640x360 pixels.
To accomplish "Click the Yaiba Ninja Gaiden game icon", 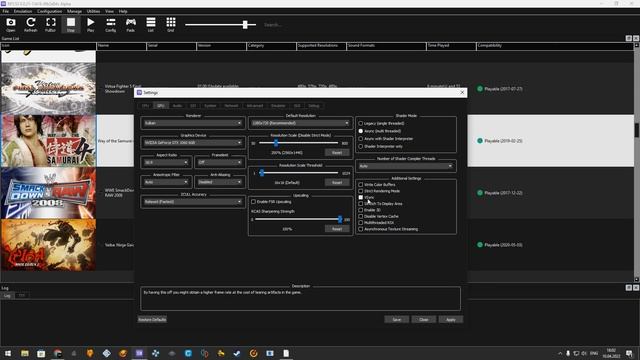I will (x=49, y=245).
